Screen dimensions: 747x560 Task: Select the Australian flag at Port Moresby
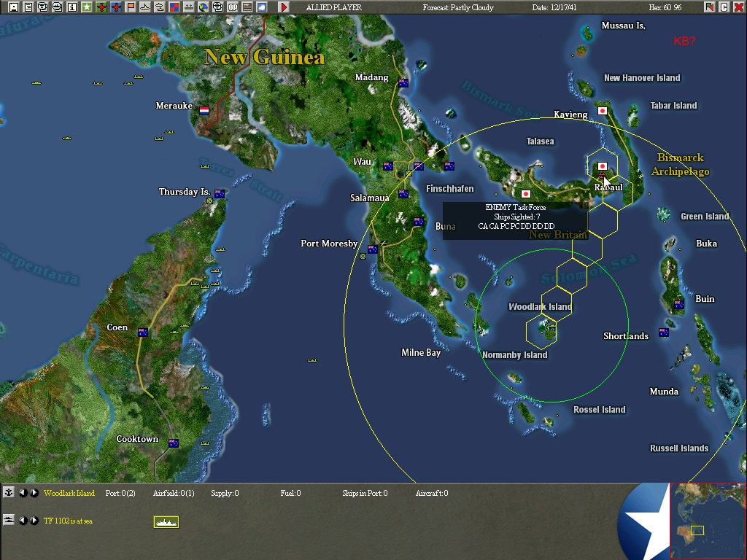(372, 249)
